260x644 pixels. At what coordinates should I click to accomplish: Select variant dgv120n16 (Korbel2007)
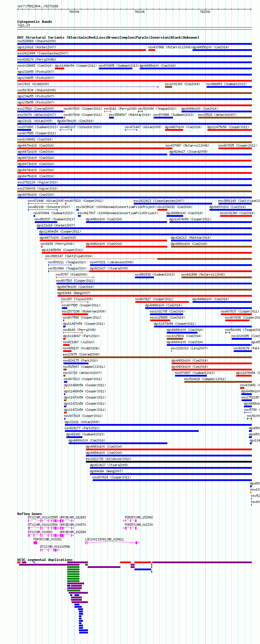point(37,47)
